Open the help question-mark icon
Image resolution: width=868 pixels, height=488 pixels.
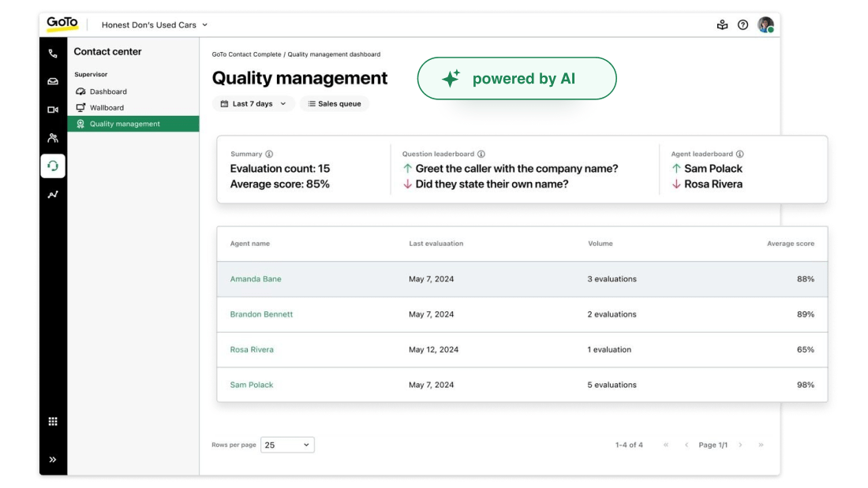pos(743,24)
